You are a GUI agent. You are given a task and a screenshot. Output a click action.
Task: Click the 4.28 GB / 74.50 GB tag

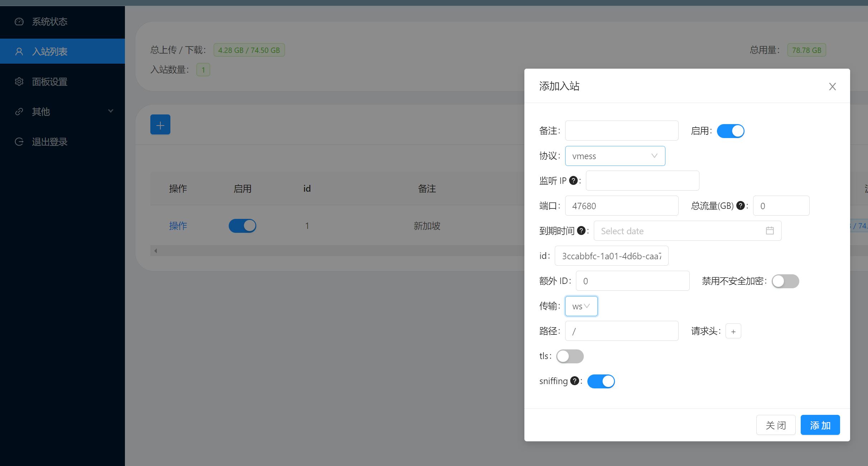249,50
